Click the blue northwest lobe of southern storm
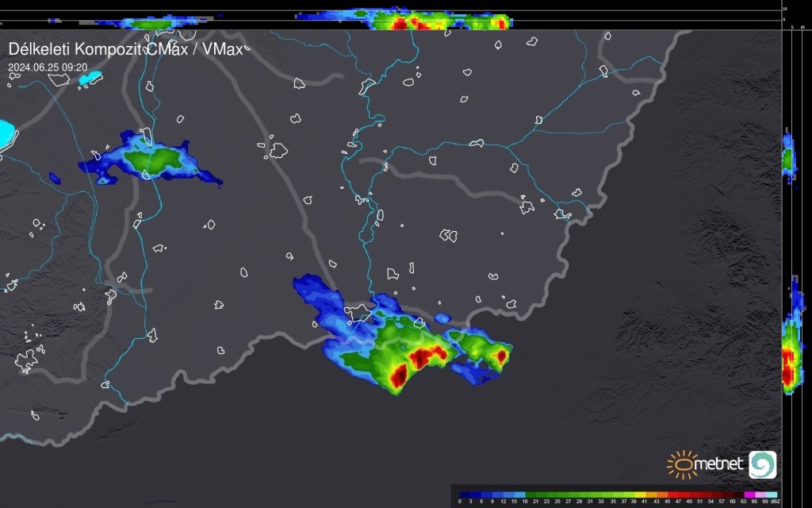This screenshot has width=812, height=508. pyautogui.click(x=313, y=289)
